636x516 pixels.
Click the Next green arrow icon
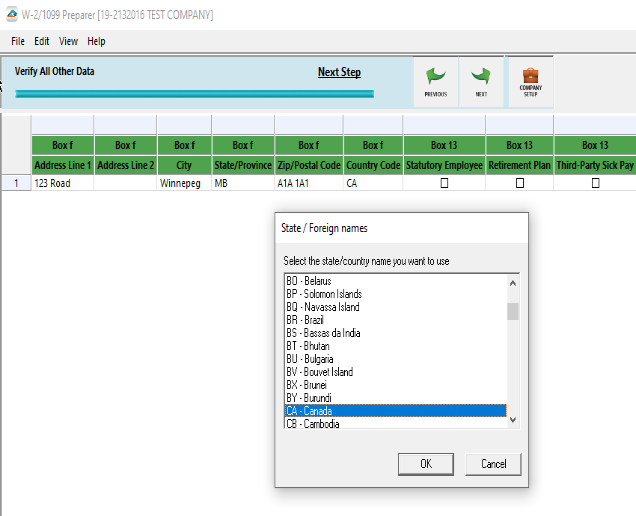481,77
